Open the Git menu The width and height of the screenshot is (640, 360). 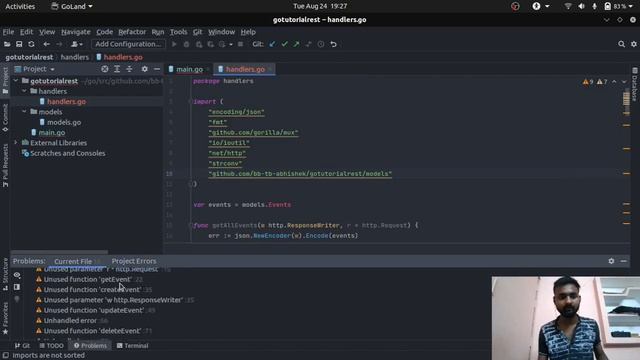pyautogui.click(x=198, y=32)
